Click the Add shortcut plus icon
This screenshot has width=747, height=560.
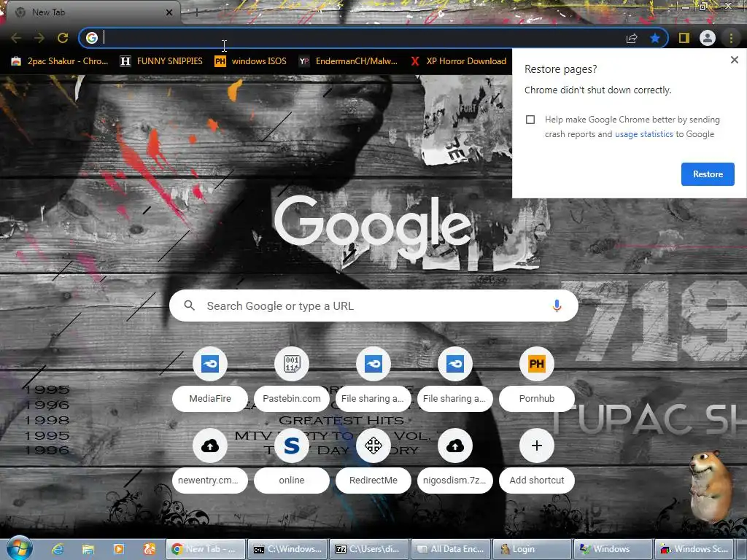(537, 446)
